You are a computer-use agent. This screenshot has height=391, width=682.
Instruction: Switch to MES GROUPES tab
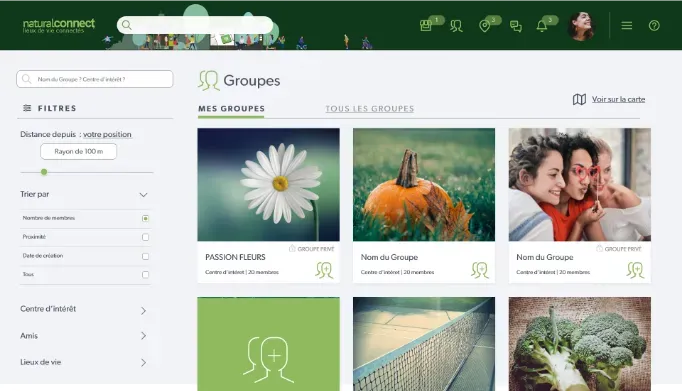coord(231,109)
